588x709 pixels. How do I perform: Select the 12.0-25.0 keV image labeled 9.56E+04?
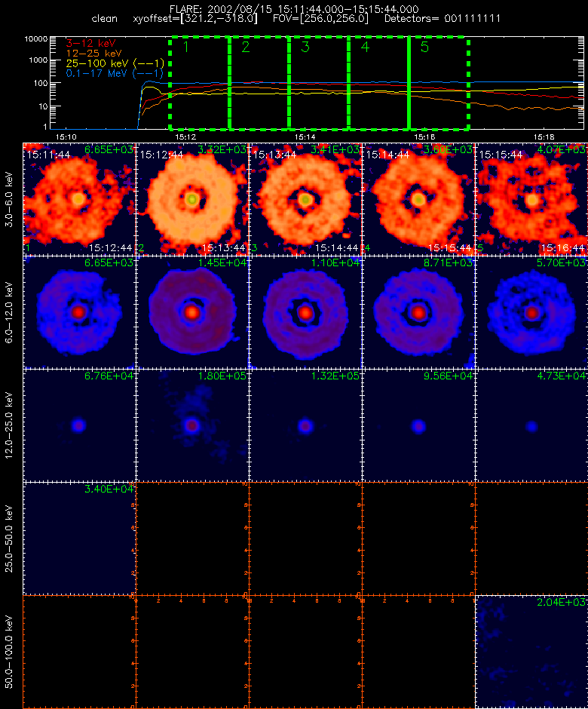tap(418, 425)
